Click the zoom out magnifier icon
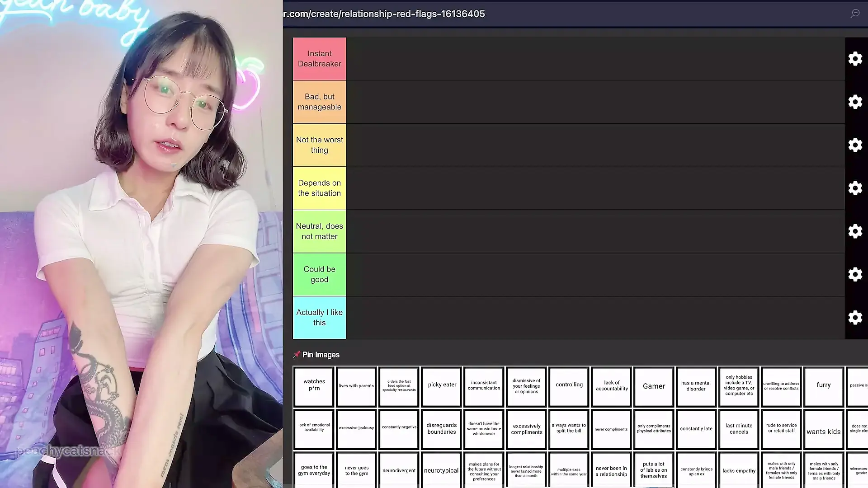The height and width of the screenshot is (488, 868). click(x=855, y=14)
